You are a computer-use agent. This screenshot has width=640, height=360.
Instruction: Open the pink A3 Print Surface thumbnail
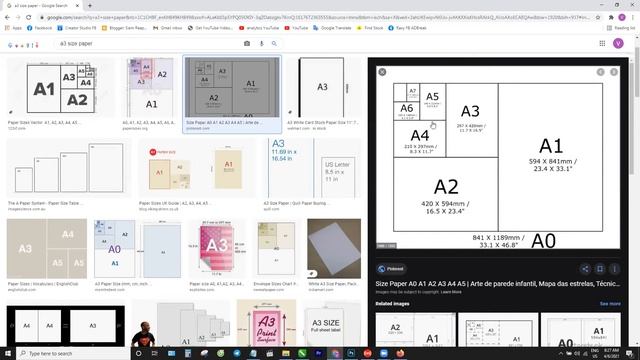267,323
